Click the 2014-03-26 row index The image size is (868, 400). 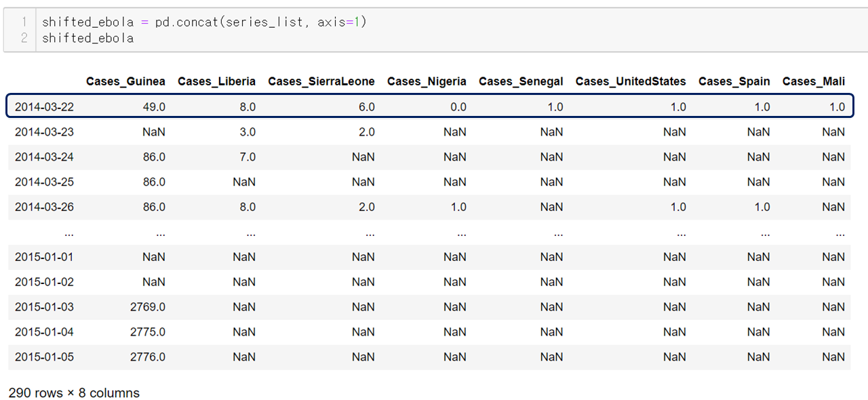point(44,207)
